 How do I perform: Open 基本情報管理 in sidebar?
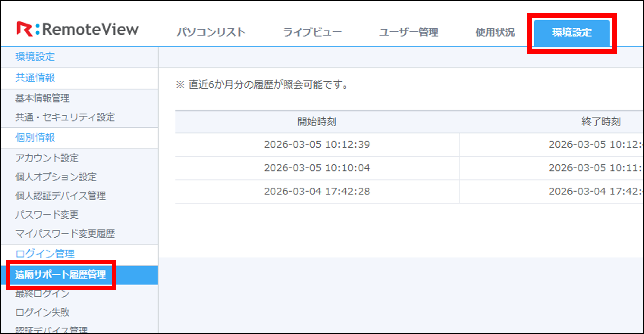(43, 98)
